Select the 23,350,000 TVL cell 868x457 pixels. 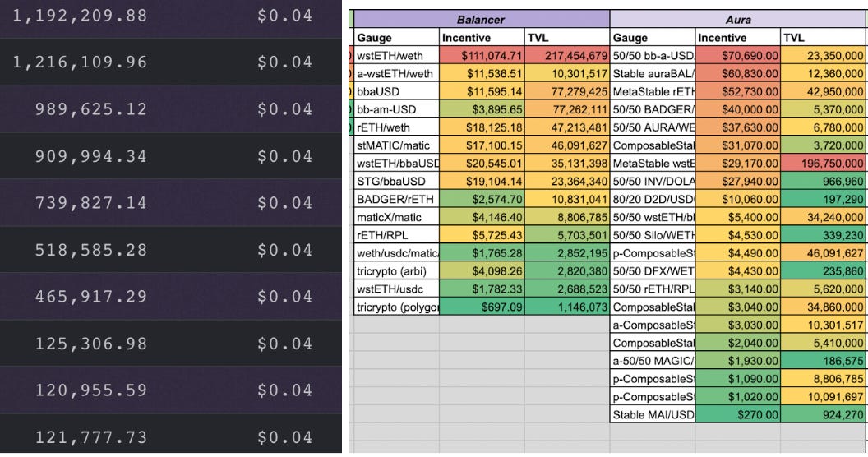(x=824, y=55)
